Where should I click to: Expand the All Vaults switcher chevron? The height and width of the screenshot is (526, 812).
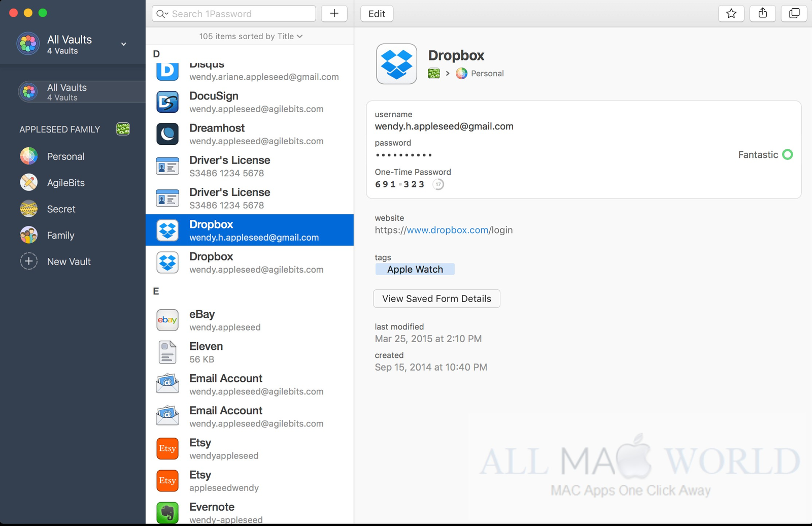(123, 44)
